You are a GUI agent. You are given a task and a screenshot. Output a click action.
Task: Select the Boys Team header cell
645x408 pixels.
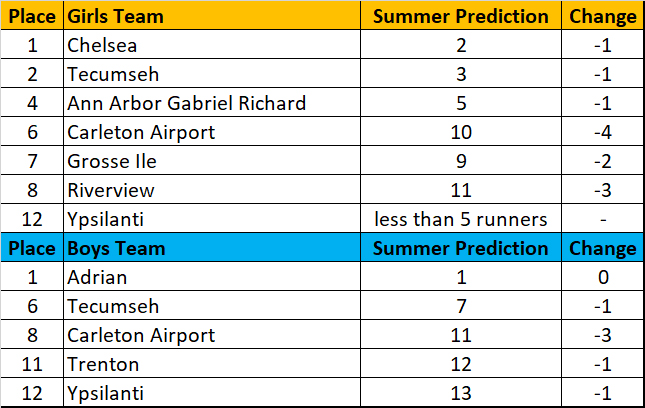(210, 249)
